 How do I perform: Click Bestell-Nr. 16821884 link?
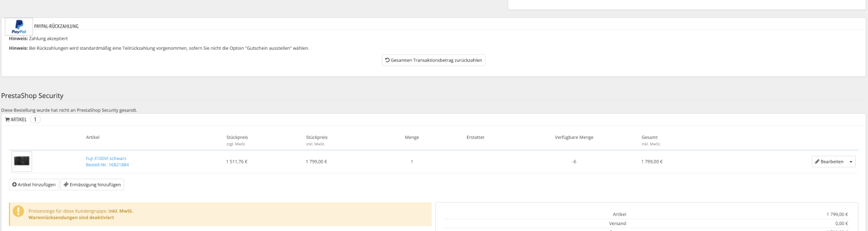click(x=108, y=165)
